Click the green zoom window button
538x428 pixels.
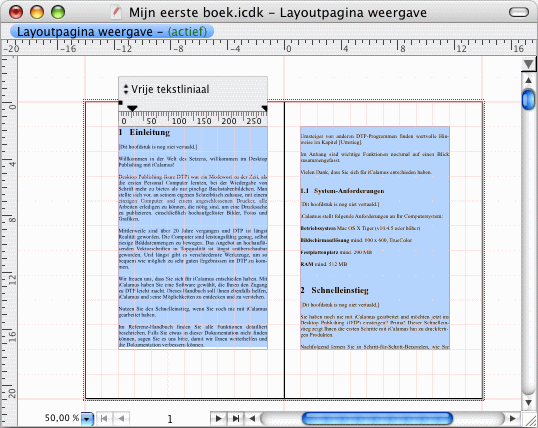click(58, 12)
